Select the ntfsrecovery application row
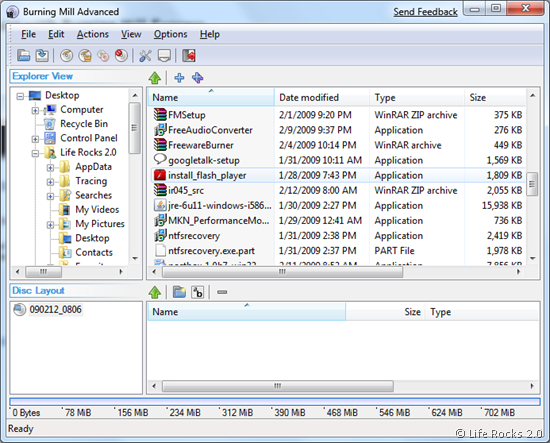 click(x=337, y=236)
